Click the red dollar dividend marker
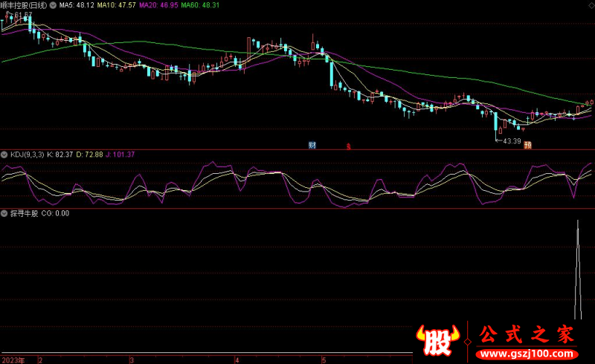Screen dimensions: 595x364 347,146
